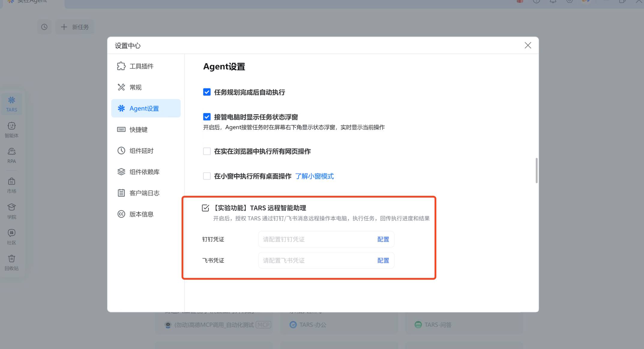Open the 版本信息 section
644x349 pixels.
coord(141,214)
